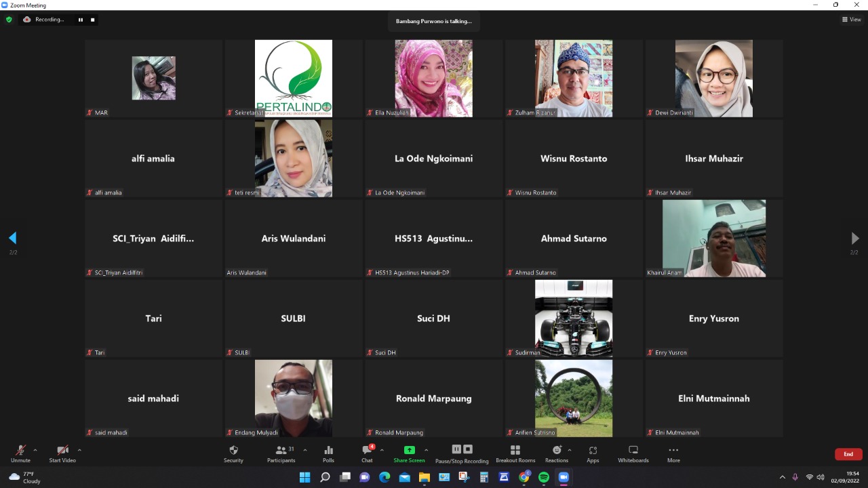Open the Polls panel
The height and width of the screenshot is (488, 868).
[328, 453]
